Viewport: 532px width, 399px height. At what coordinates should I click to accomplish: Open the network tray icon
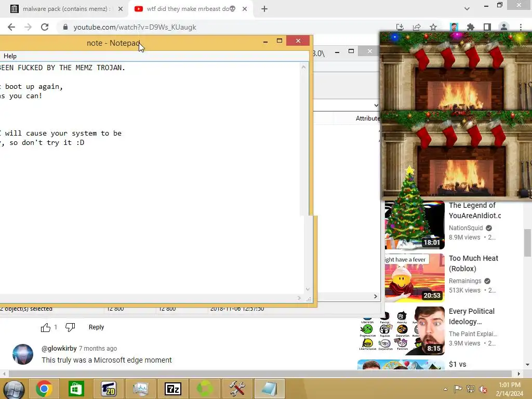click(x=471, y=389)
